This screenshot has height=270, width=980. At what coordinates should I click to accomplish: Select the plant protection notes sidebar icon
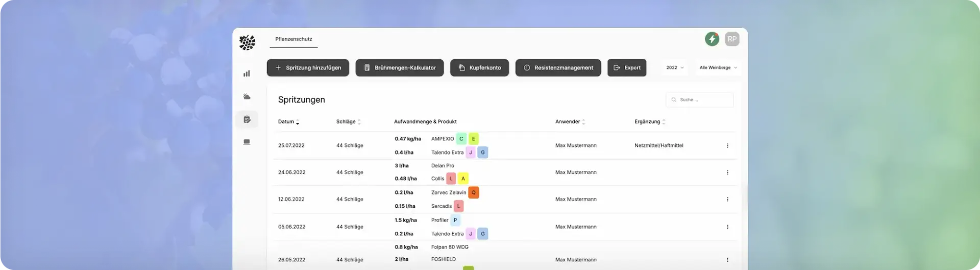coord(247,119)
